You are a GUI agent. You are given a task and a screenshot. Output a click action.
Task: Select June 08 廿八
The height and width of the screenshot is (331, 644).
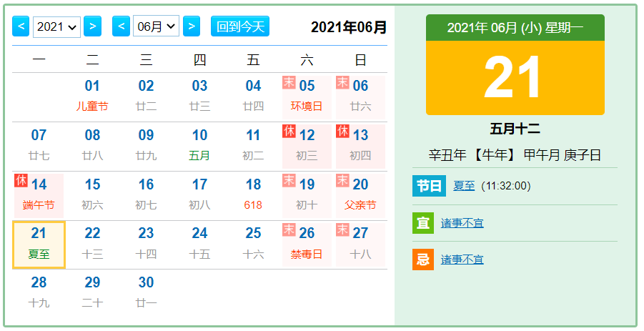tap(92, 147)
